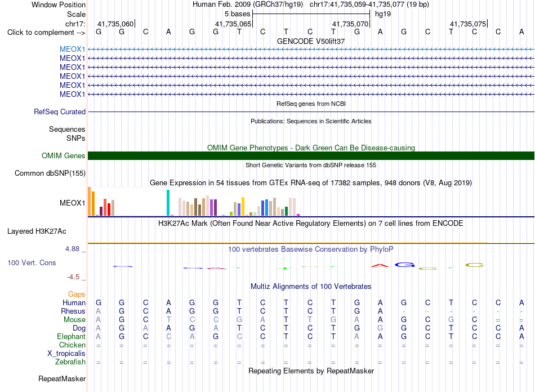The width and height of the screenshot is (535, 392).
Task: Click the RepeatMasker track label
Action: 62,378
